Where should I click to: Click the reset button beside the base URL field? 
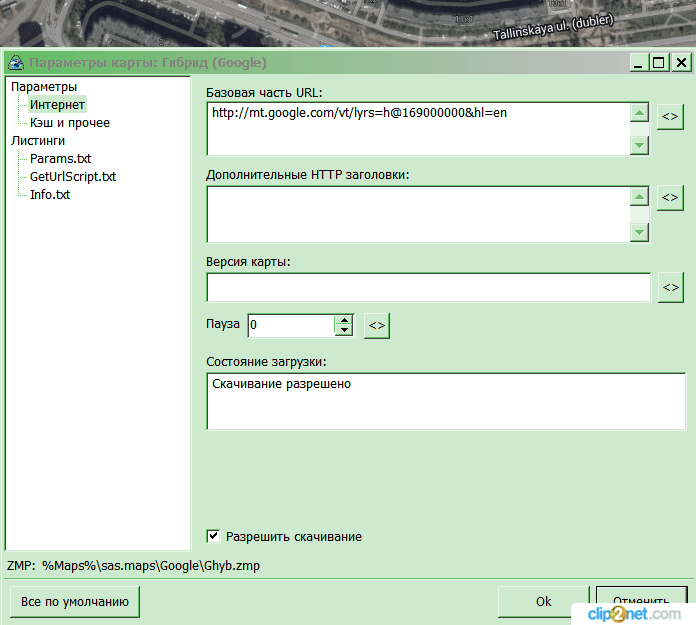pyautogui.click(x=670, y=116)
